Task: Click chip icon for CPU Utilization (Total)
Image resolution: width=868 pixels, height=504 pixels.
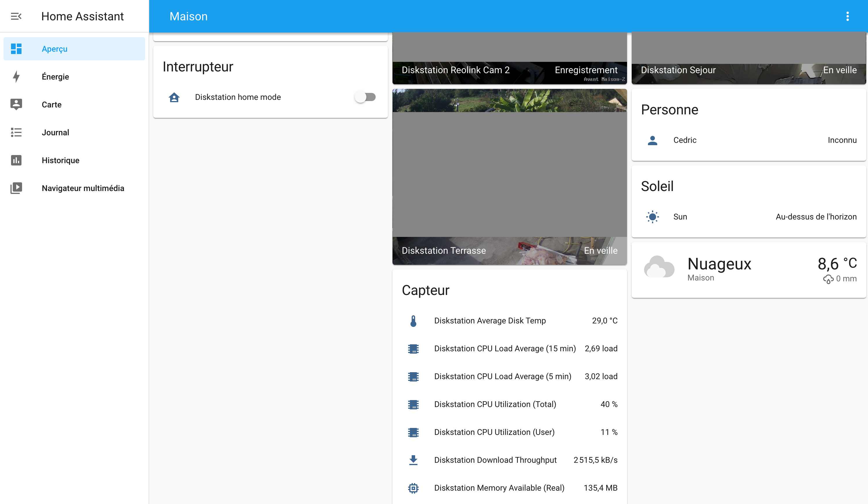Action: click(413, 404)
